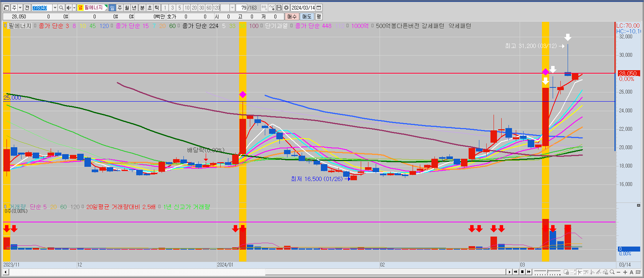The image size is (644, 278).
Task: Select the 3 interval button
Action: [172, 8]
